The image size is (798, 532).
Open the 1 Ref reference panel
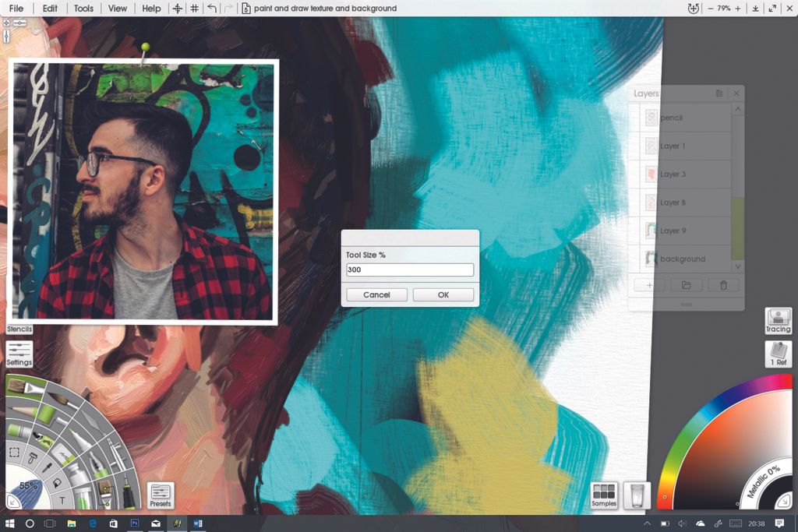(777, 354)
